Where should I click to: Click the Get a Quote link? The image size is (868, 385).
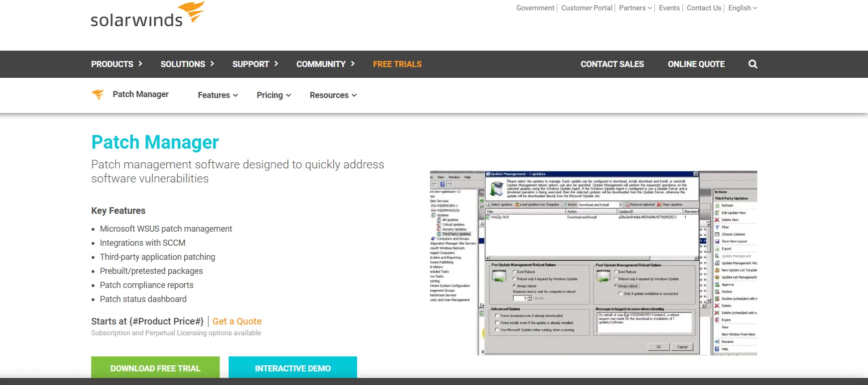[237, 321]
